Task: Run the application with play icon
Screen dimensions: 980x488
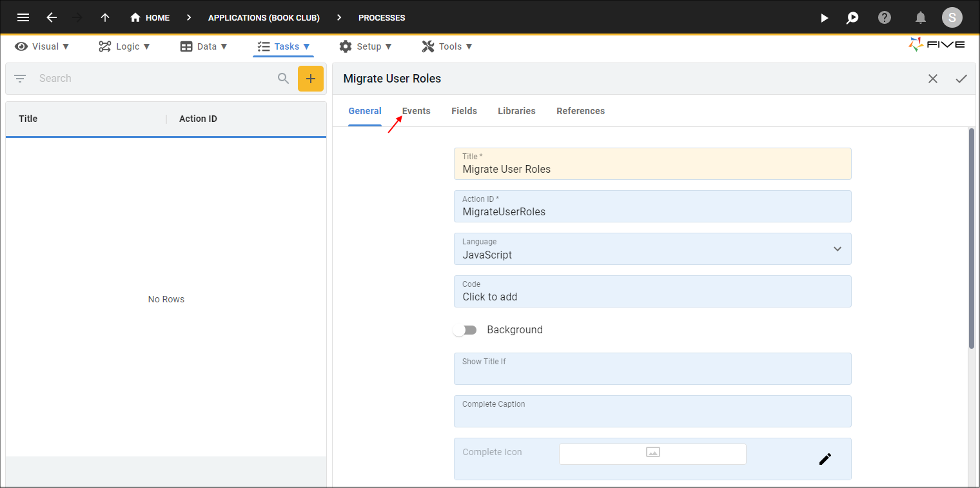Action: click(x=824, y=17)
